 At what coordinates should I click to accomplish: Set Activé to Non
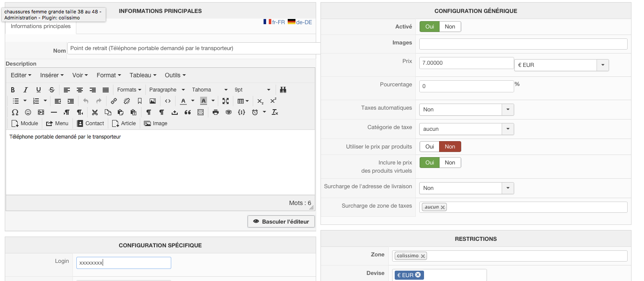tap(450, 27)
